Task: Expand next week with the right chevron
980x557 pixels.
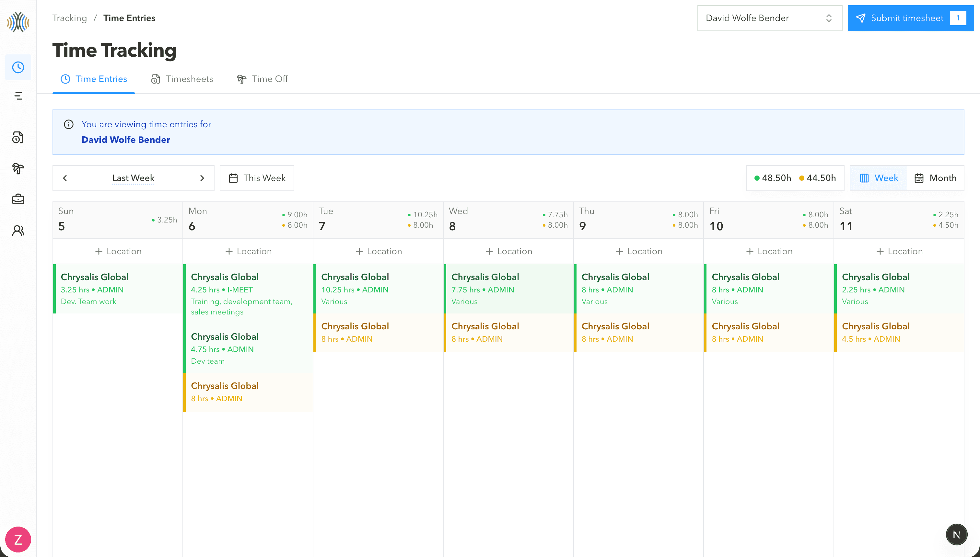Action: click(x=203, y=178)
